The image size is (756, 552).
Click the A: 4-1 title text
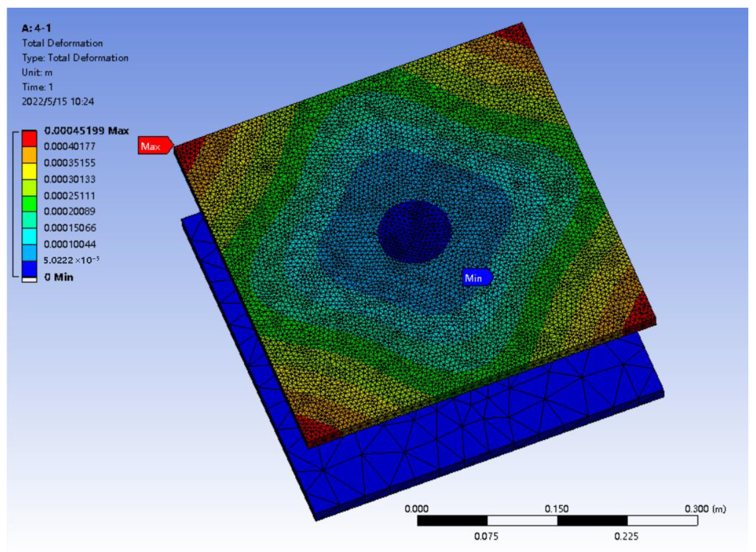coord(36,28)
